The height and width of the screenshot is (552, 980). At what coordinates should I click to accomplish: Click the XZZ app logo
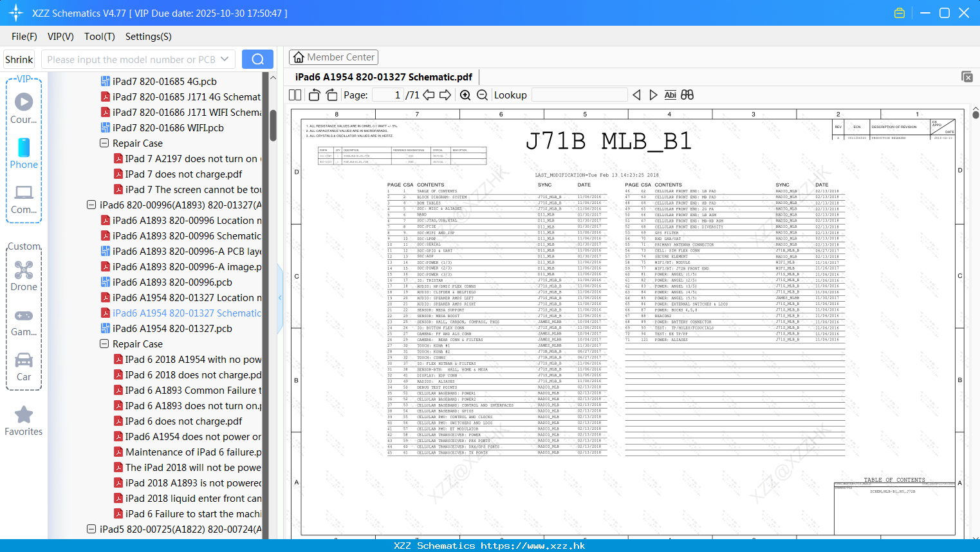point(16,13)
